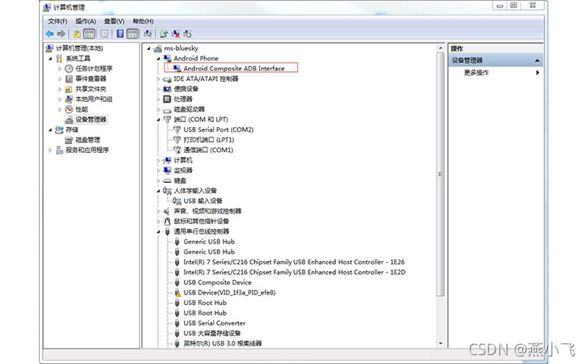588x364 pixels.
Task: Click the device list vertical scrollbar thumb
Action: click(441, 174)
